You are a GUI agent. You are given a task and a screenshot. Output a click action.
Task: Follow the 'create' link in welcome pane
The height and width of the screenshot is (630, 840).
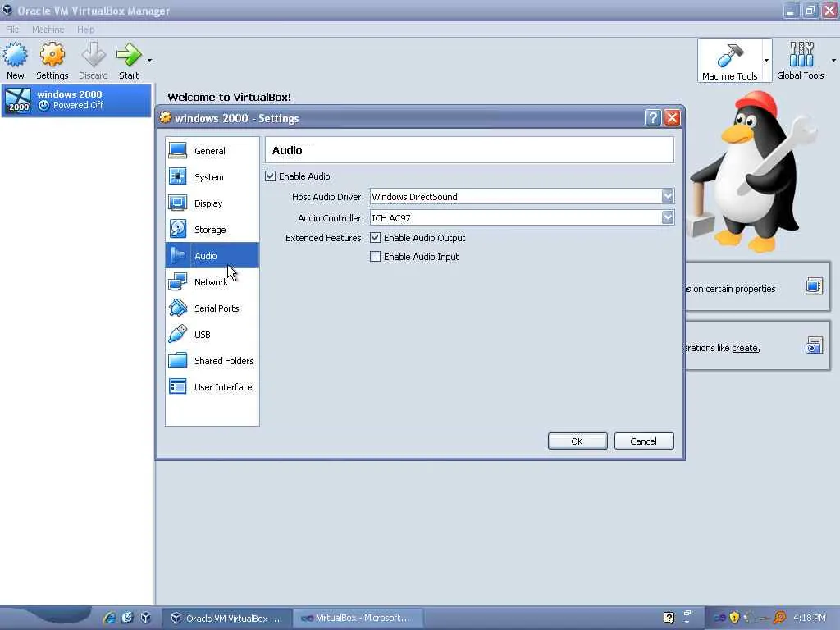coord(745,348)
